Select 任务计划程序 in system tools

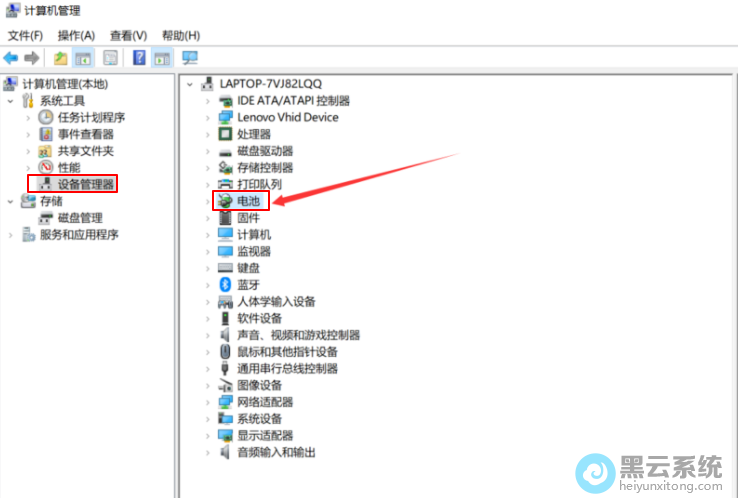tap(91, 117)
